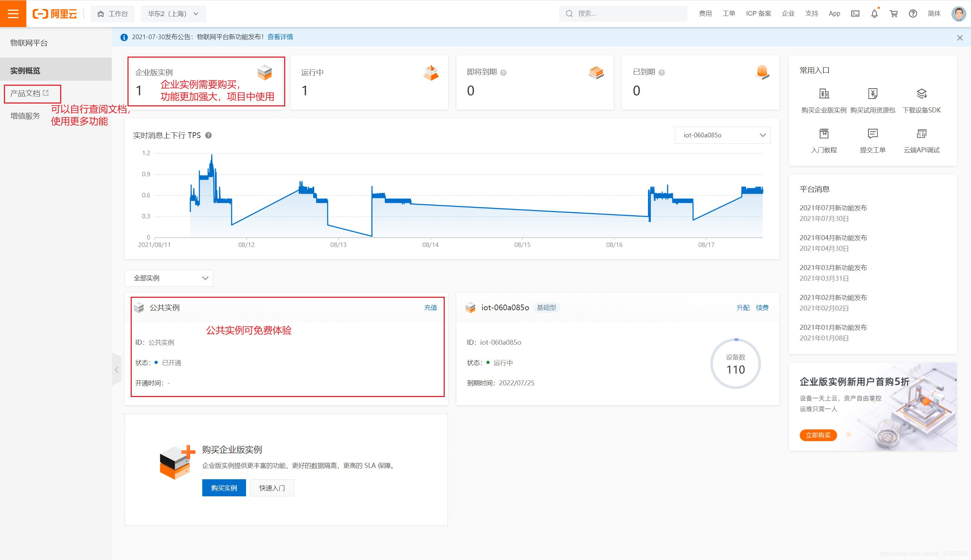971x560 pixels.
Task: Click the 查看详情 announcement link
Action: 280,37
